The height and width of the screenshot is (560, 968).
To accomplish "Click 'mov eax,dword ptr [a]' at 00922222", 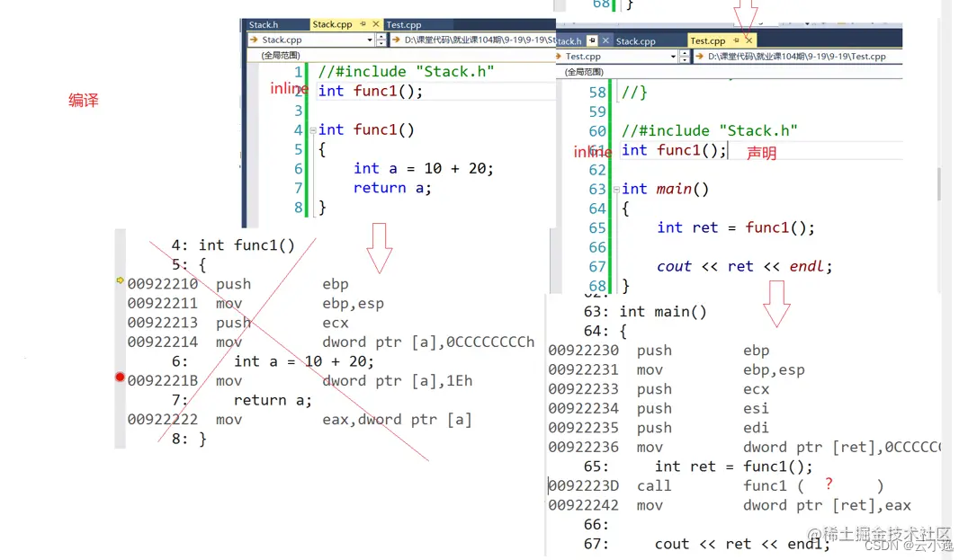I will coord(300,420).
